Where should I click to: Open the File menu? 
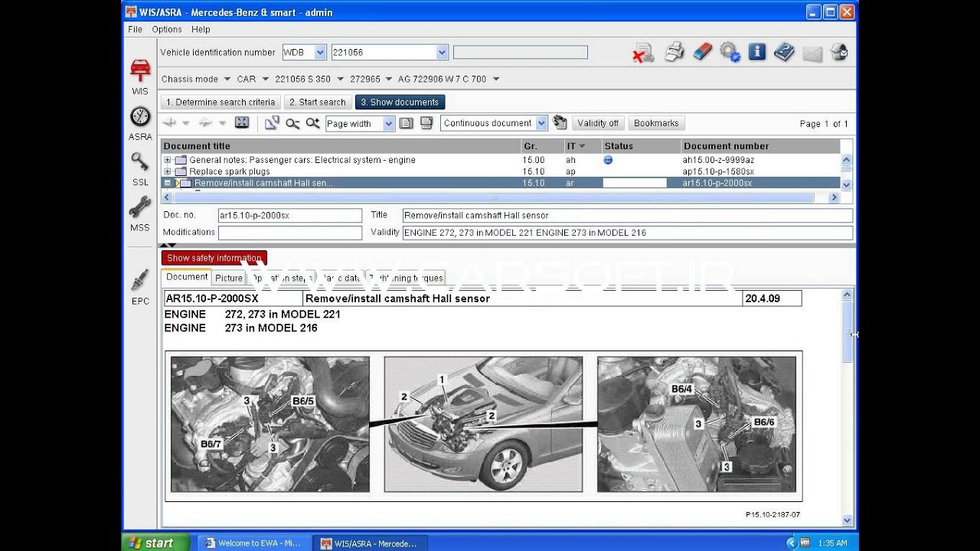[136, 29]
